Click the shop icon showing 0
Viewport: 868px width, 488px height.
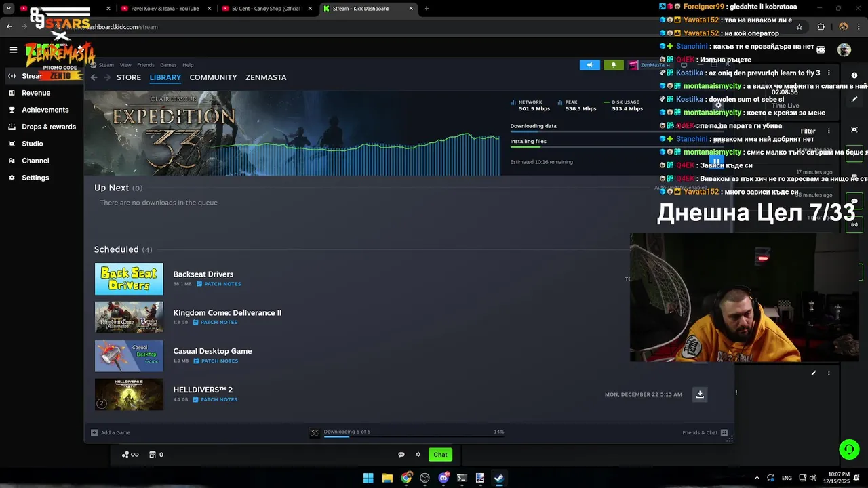click(153, 455)
